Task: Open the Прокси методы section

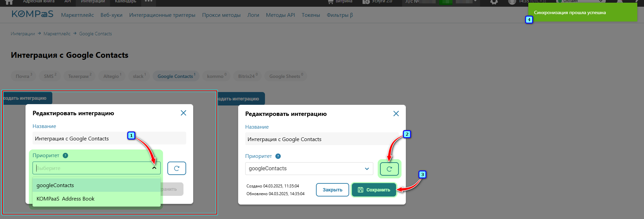Action: coord(221,15)
